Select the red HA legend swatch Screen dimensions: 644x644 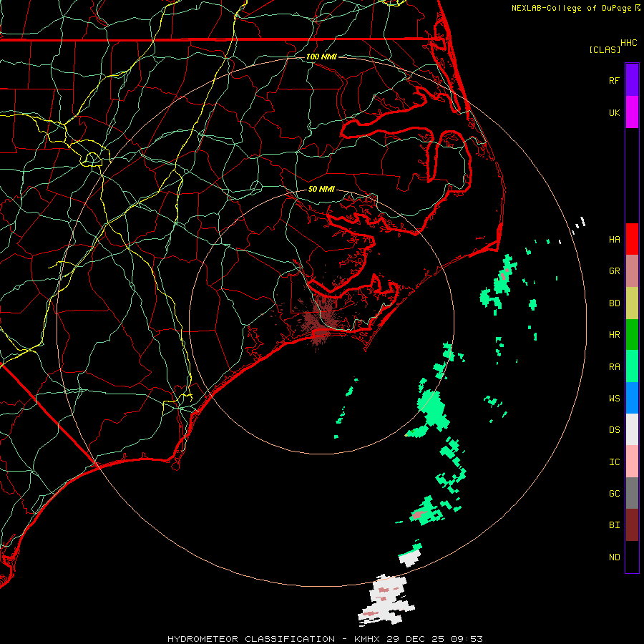point(632,239)
